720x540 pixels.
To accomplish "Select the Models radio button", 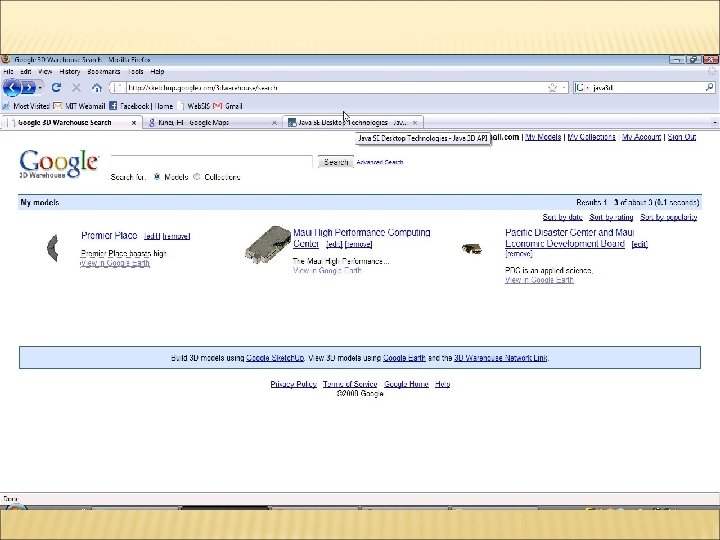I will pyautogui.click(x=157, y=177).
